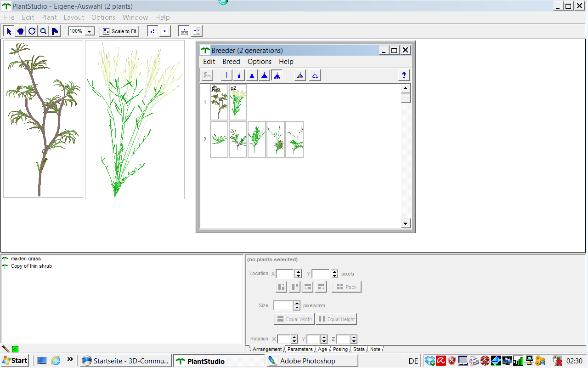The width and height of the screenshot is (588, 368).
Task: Click the Equal Width button
Action: pos(294,319)
